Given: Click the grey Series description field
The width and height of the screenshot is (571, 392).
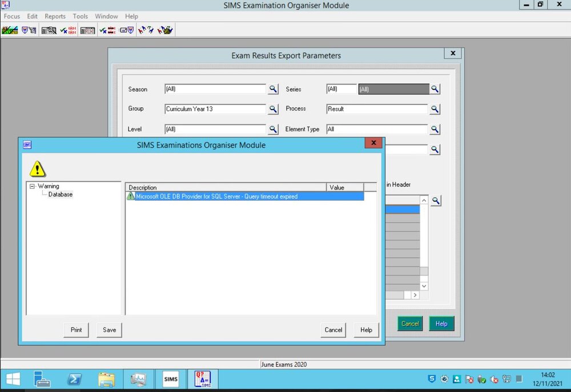Looking at the screenshot, I should 393,89.
